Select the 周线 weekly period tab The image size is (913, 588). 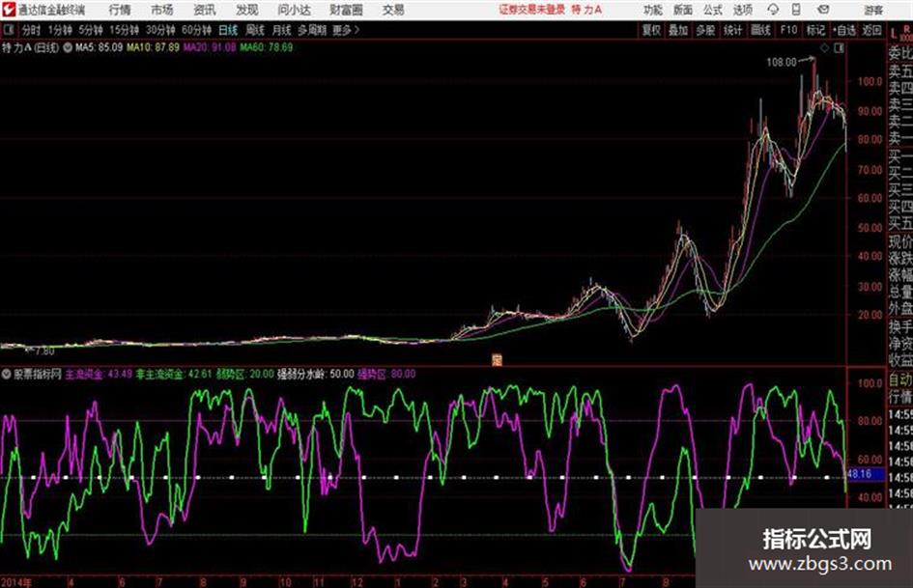click(255, 30)
